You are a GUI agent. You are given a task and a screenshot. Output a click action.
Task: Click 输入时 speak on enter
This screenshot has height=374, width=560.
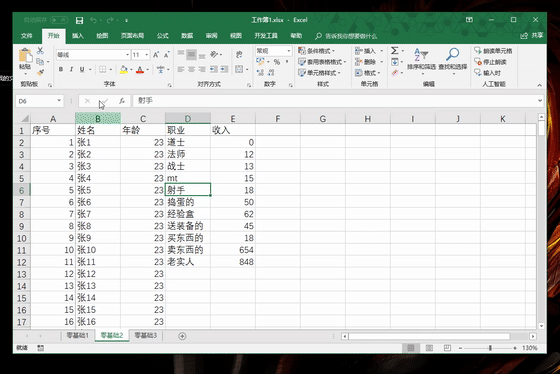(x=488, y=73)
